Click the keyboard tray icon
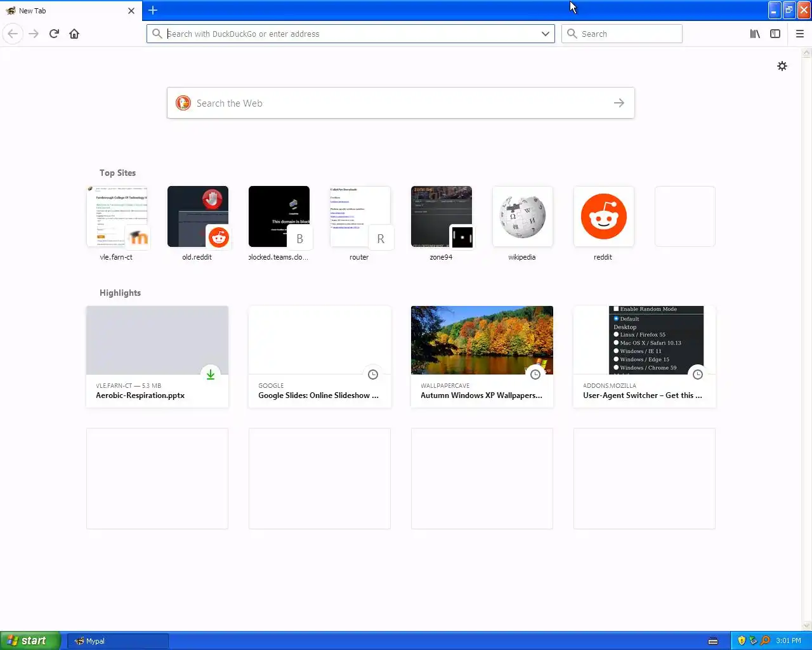 coord(713,641)
